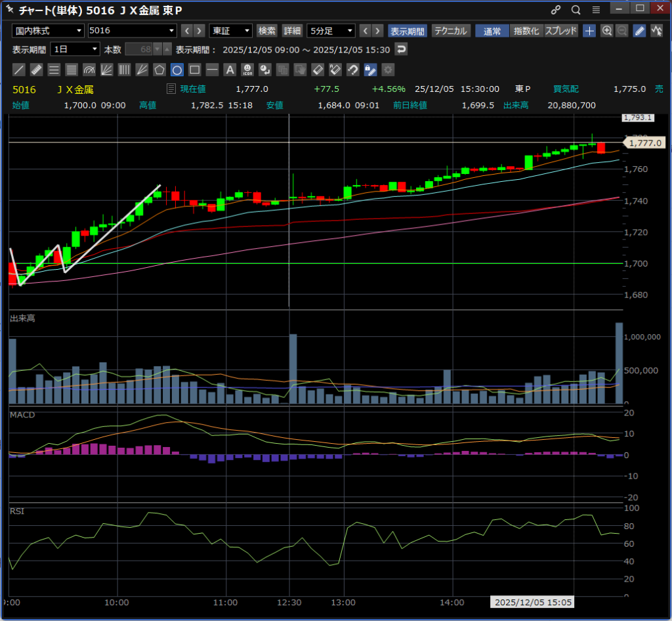672x621 pixels.
Task: Toggle the crosshair cursor button
Action: 589,31
